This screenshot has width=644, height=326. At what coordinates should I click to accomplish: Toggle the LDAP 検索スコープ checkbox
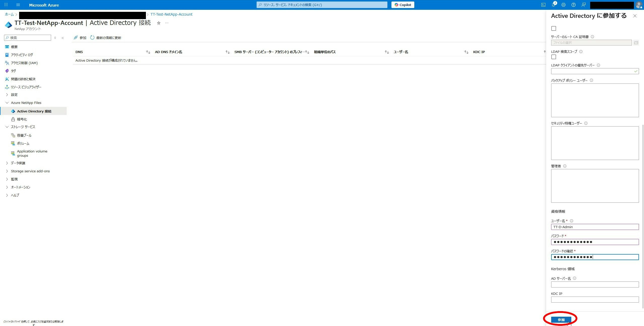tap(554, 57)
